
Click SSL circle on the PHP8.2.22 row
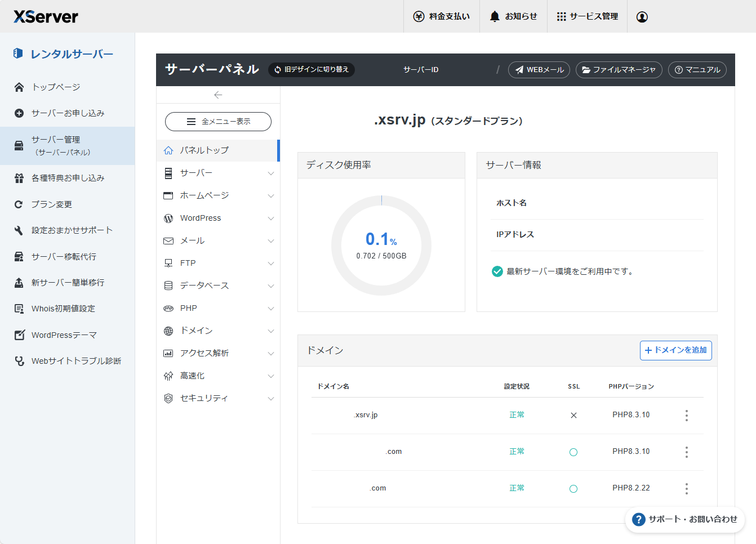tap(573, 489)
